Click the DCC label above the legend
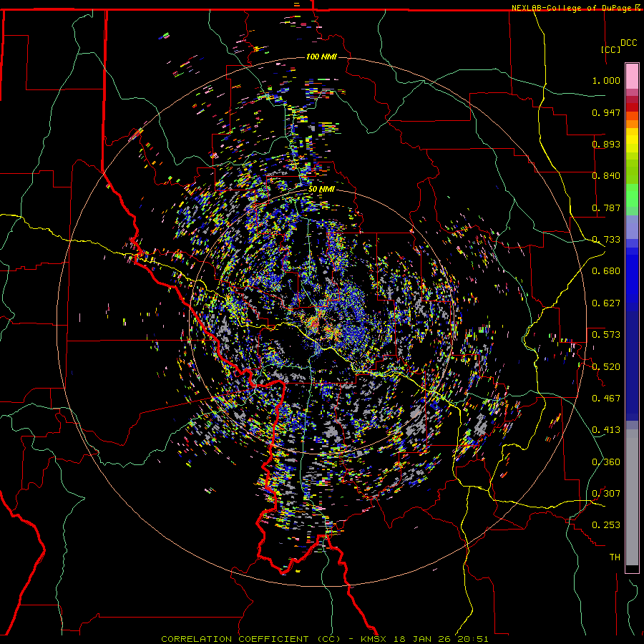Screen dimensions: 644x644 tap(628, 43)
